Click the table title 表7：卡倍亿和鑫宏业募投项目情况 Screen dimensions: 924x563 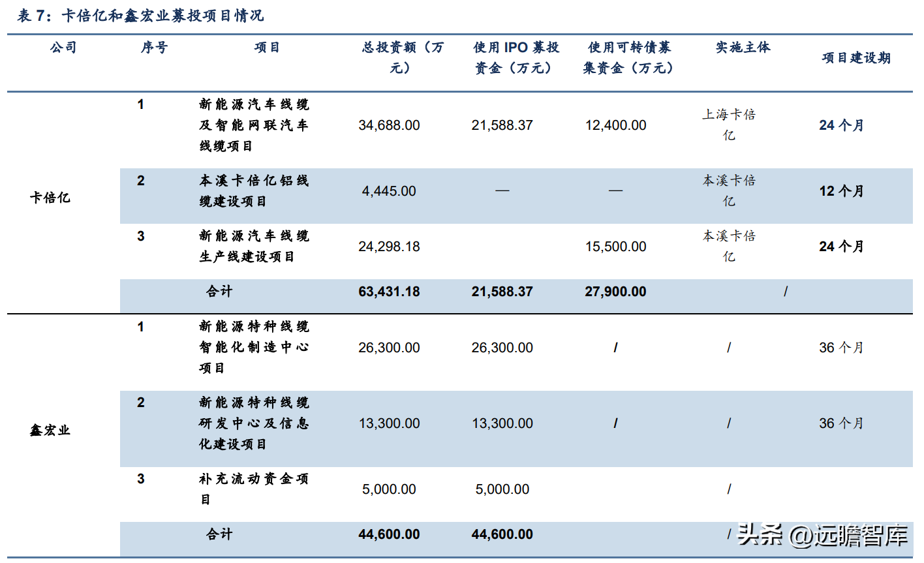[x=140, y=15]
